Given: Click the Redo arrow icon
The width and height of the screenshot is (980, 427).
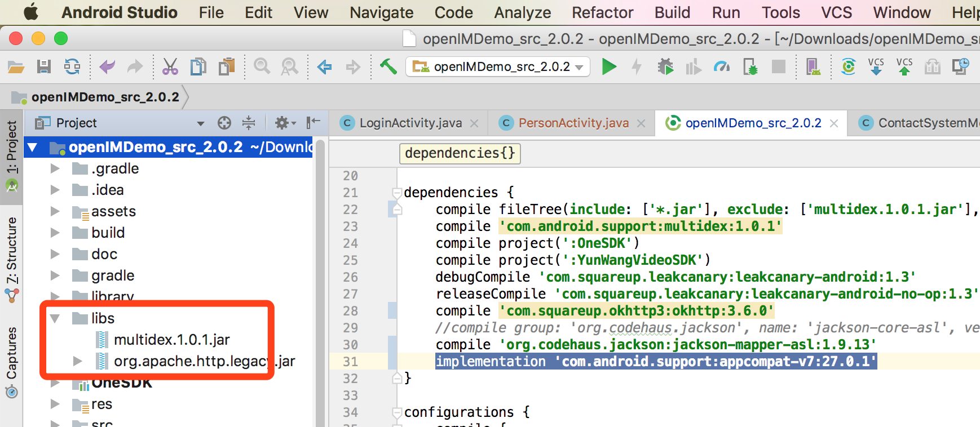Looking at the screenshot, I should click(135, 67).
